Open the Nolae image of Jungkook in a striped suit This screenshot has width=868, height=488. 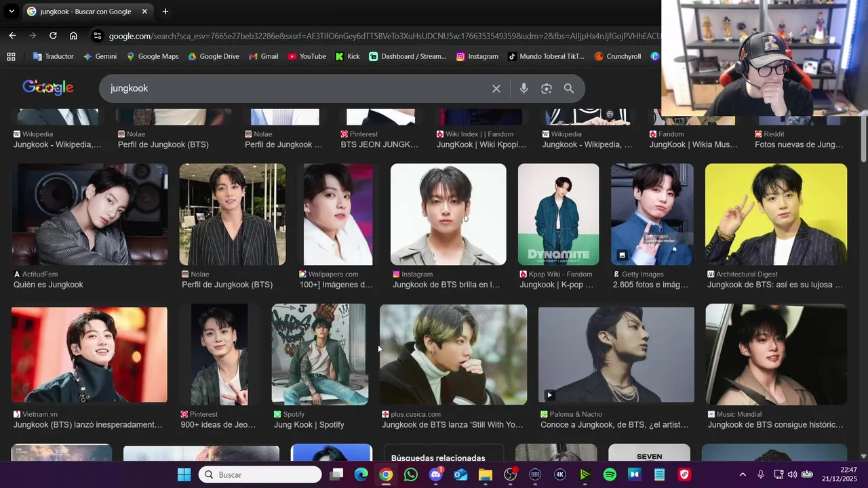(x=232, y=214)
